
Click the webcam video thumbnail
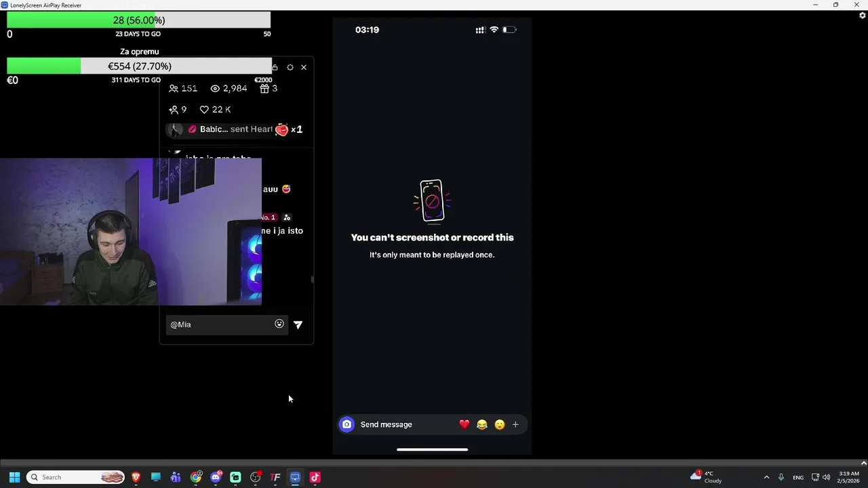[x=130, y=232]
